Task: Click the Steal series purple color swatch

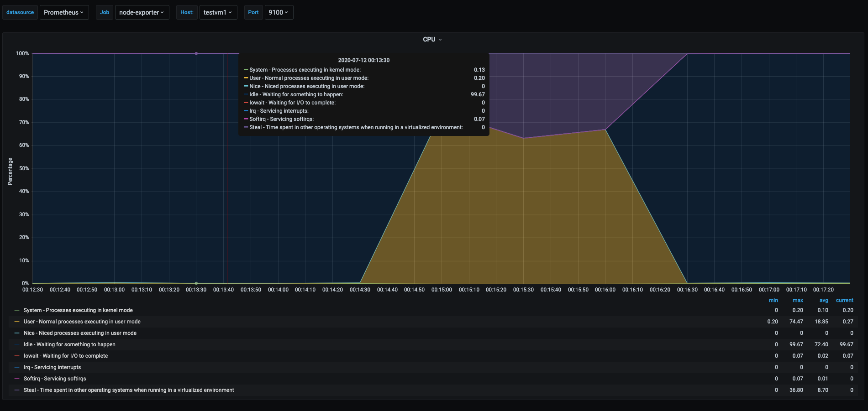Action: click(17, 390)
